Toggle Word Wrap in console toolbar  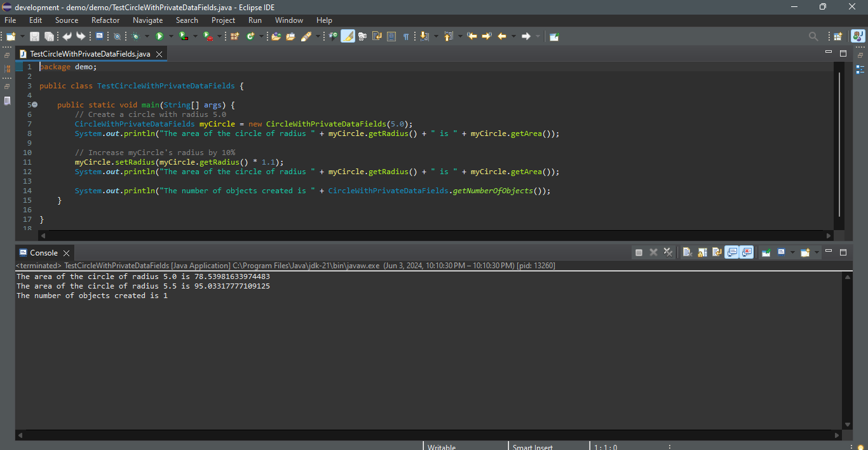717,252
